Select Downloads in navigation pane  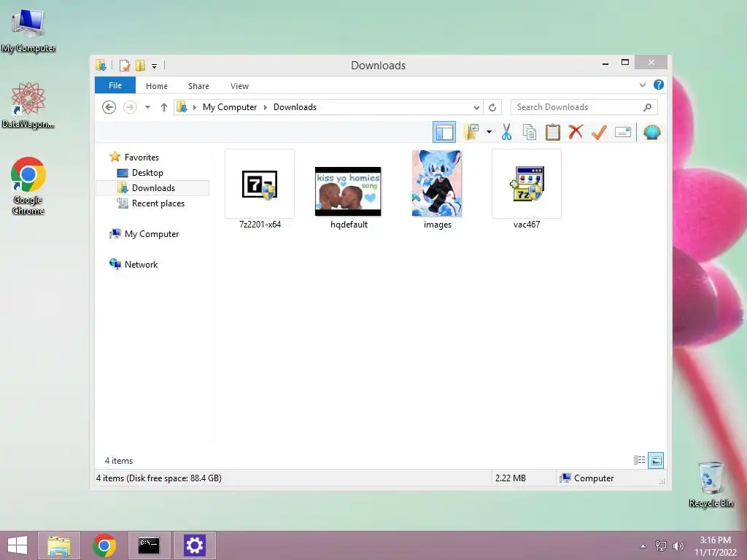coord(153,188)
